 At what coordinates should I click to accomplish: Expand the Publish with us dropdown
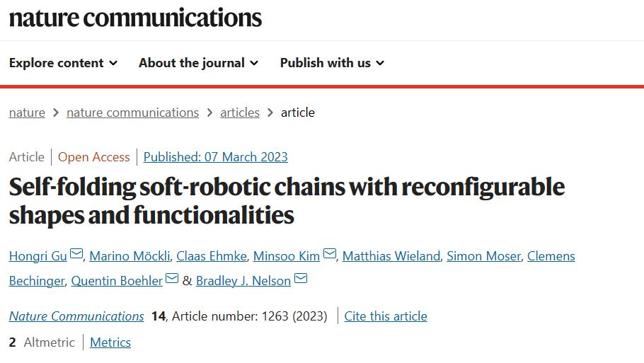coord(333,63)
